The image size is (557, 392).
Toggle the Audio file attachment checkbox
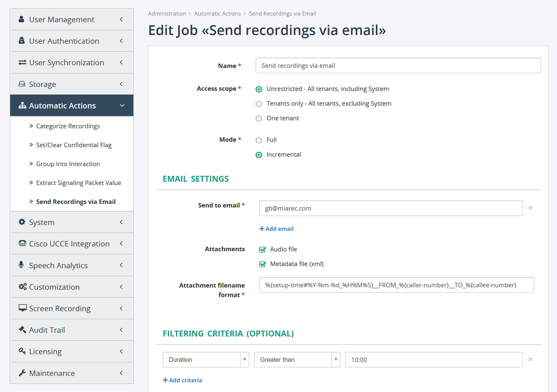click(x=262, y=250)
